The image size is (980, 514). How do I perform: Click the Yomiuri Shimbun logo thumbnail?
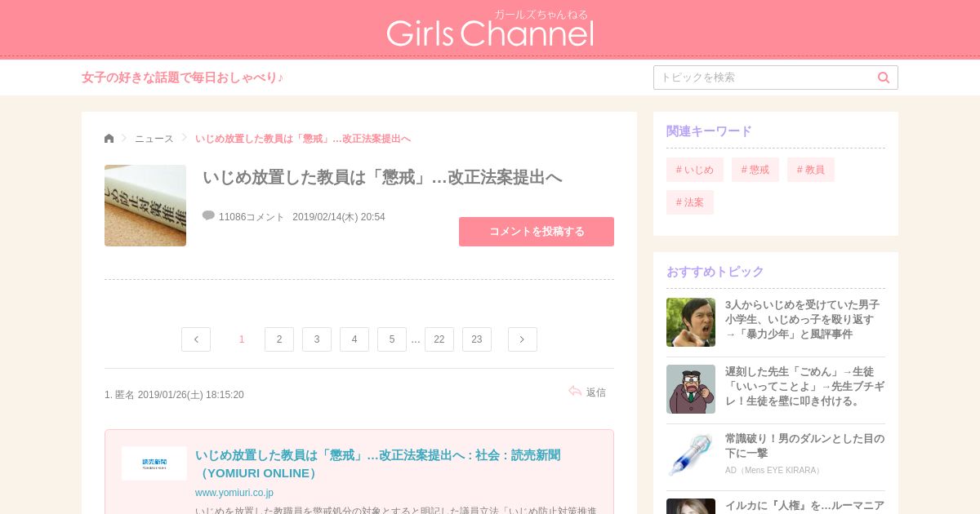point(154,463)
